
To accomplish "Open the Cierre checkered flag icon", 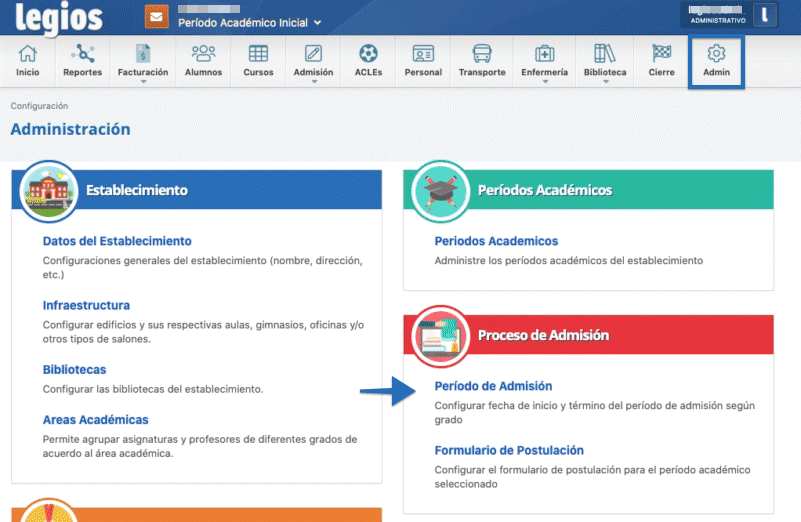I will 662,53.
